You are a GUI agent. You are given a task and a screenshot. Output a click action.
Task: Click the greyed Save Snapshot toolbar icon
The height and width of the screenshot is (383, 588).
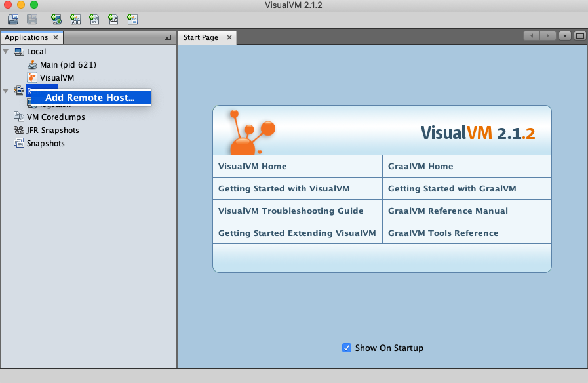(32, 19)
